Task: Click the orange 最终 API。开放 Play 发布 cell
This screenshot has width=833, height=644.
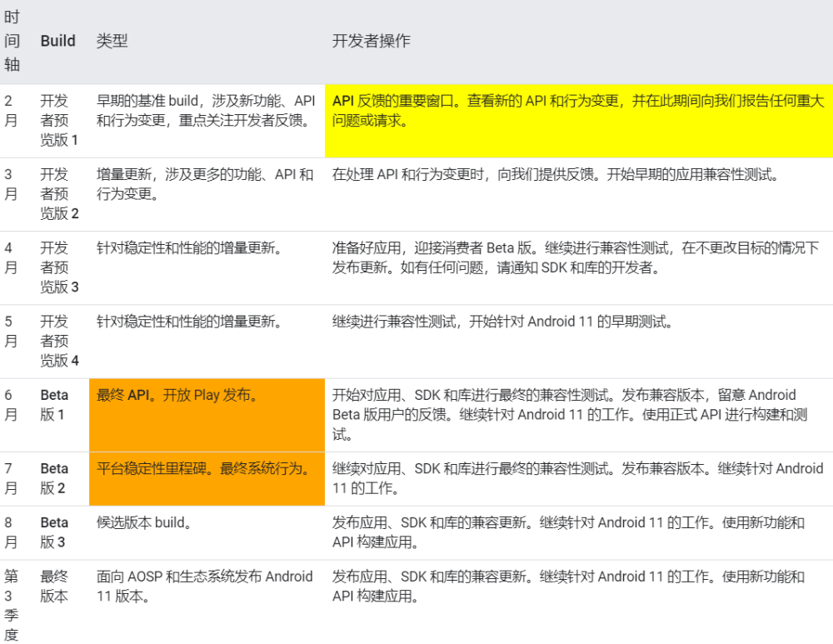Action: 207,415
